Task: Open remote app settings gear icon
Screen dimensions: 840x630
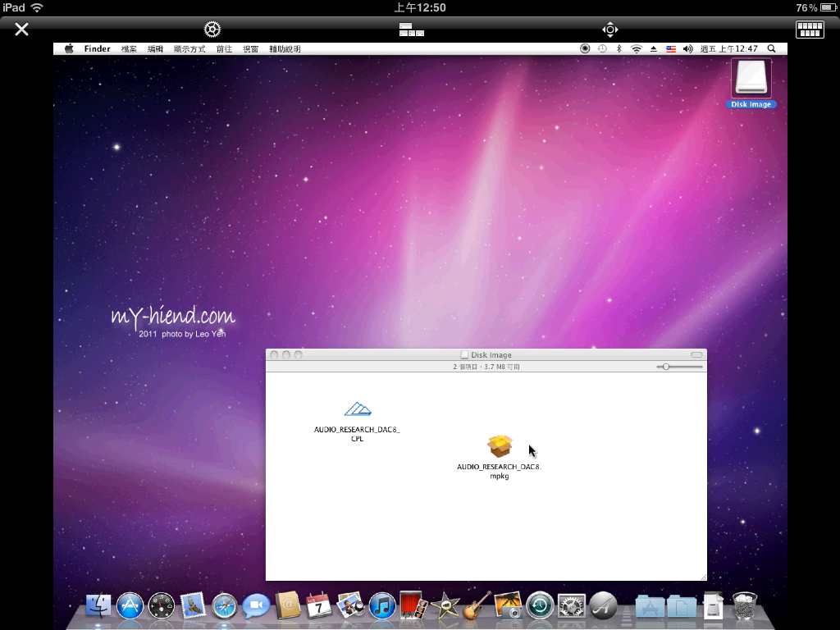Action: 212,30
